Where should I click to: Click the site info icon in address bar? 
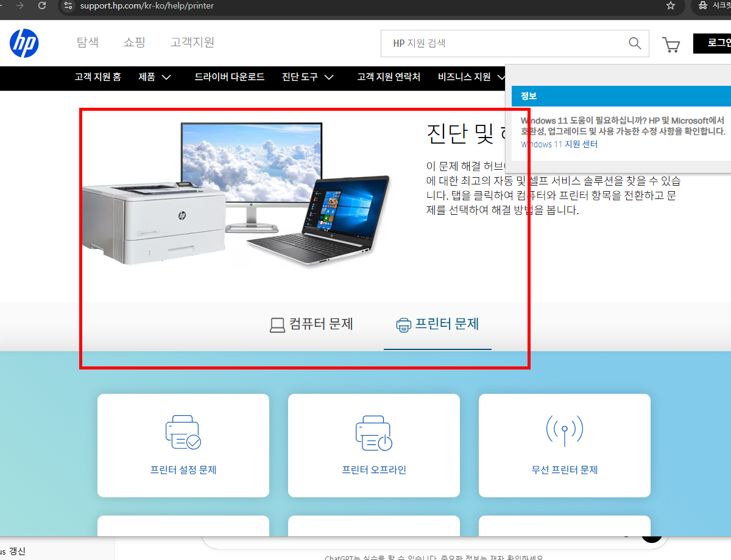coord(68,5)
